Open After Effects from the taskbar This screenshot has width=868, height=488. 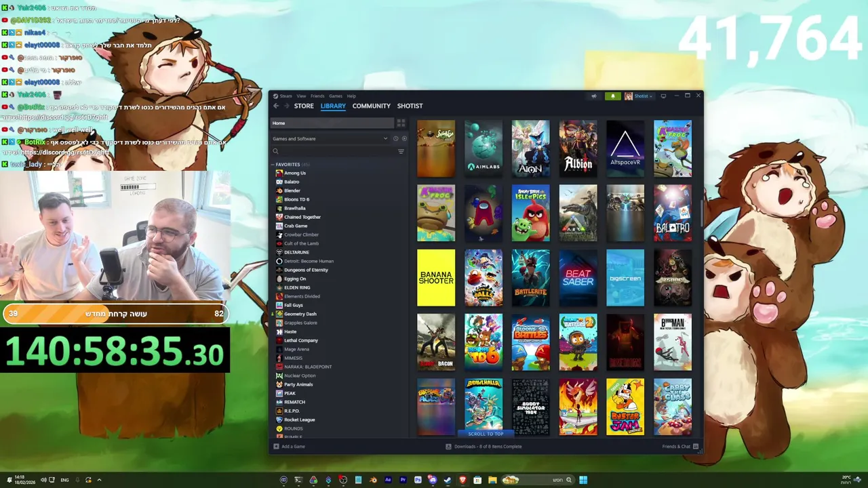point(388,480)
